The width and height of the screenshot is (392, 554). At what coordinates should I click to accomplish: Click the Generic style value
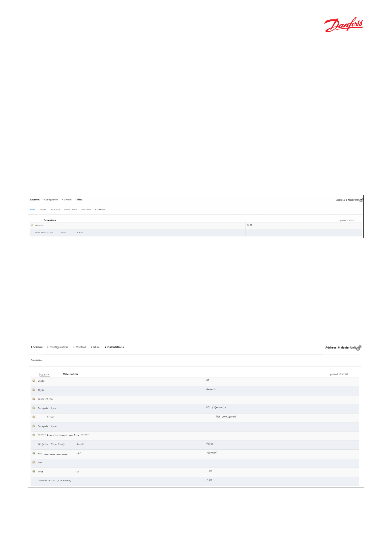211,389
